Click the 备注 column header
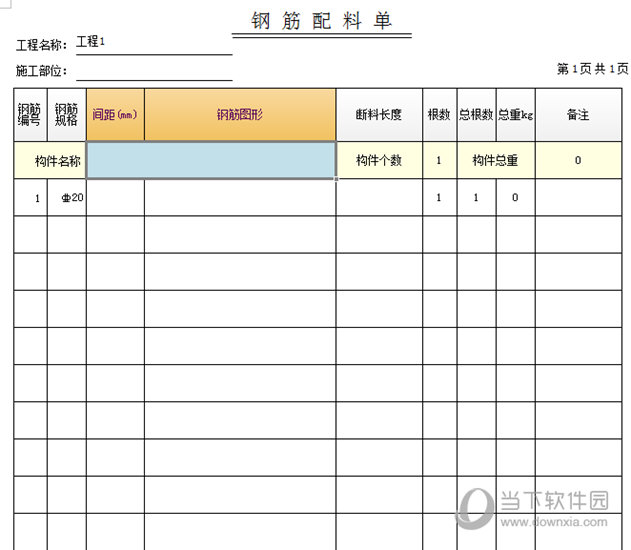This screenshot has width=631, height=550. [578, 115]
